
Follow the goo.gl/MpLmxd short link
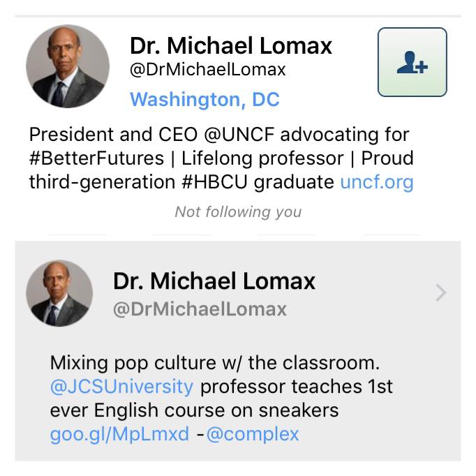tap(119, 434)
